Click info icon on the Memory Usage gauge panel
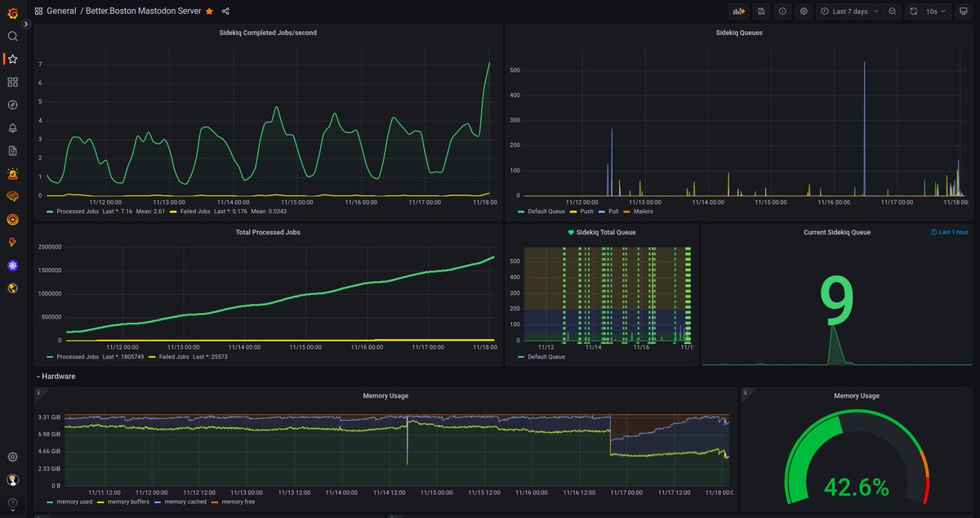 (746, 392)
